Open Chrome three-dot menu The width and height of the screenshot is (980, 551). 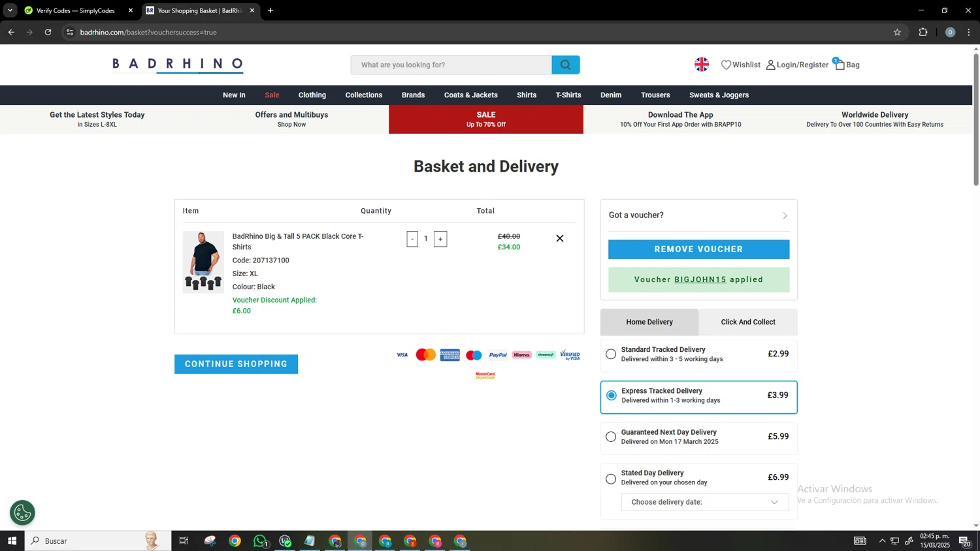(x=969, y=32)
